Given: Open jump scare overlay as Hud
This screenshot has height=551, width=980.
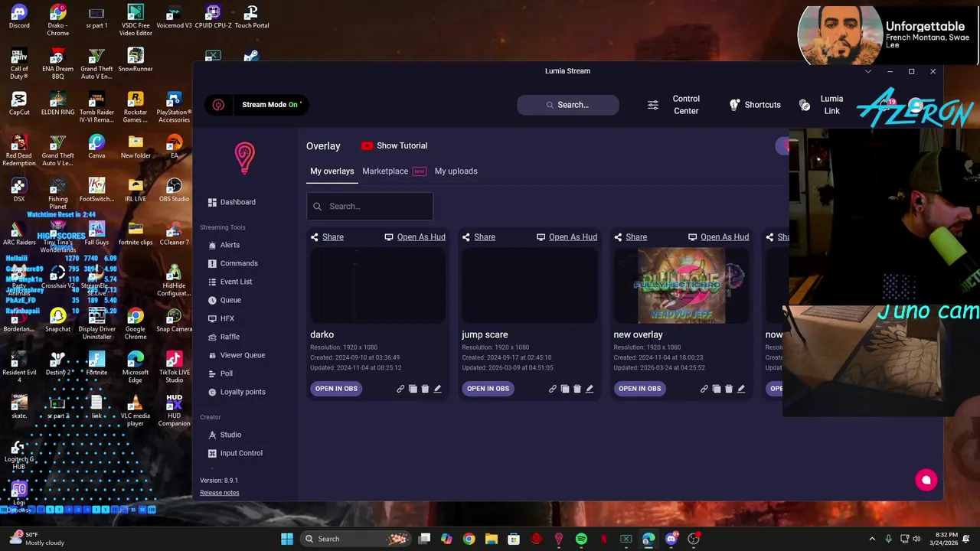Looking at the screenshot, I should [x=567, y=237].
